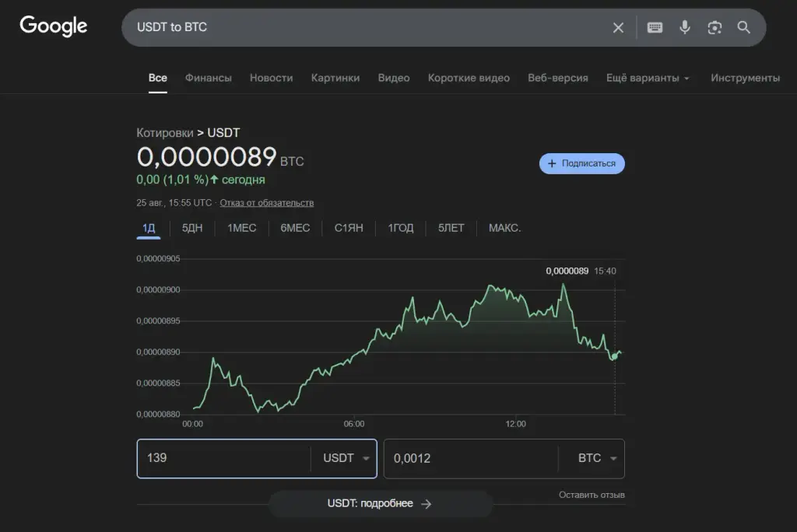Open USDT: подробнее button

pyautogui.click(x=380, y=503)
